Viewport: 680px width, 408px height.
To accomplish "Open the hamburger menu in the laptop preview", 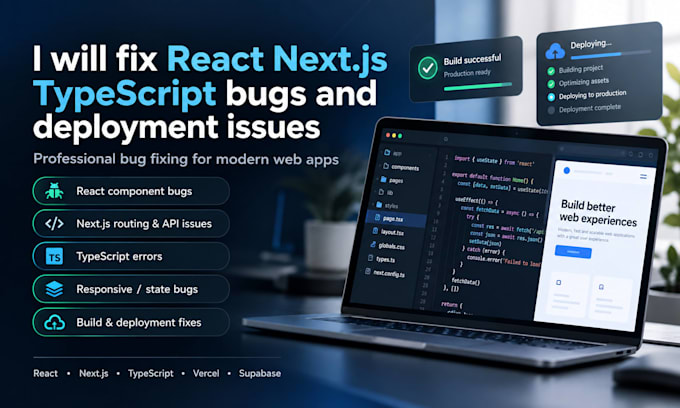I will pos(643,176).
